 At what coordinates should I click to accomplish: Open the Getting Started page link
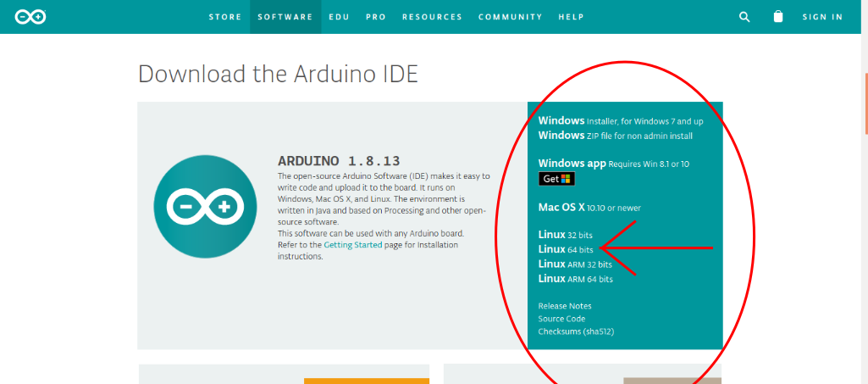tap(353, 244)
